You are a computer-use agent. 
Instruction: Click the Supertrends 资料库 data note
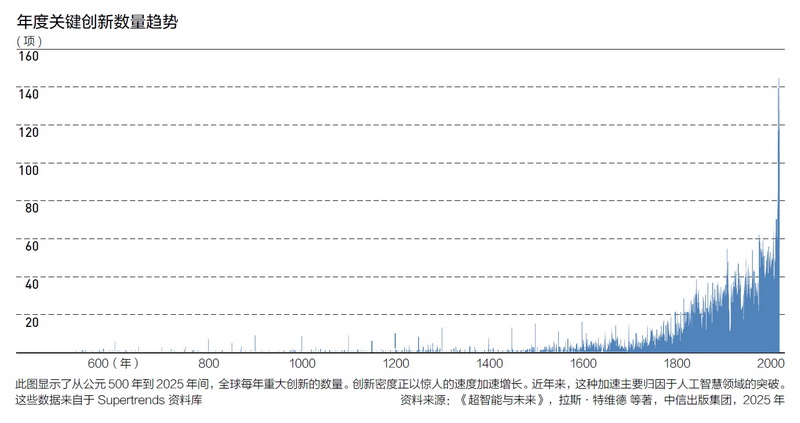[x=109, y=400]
